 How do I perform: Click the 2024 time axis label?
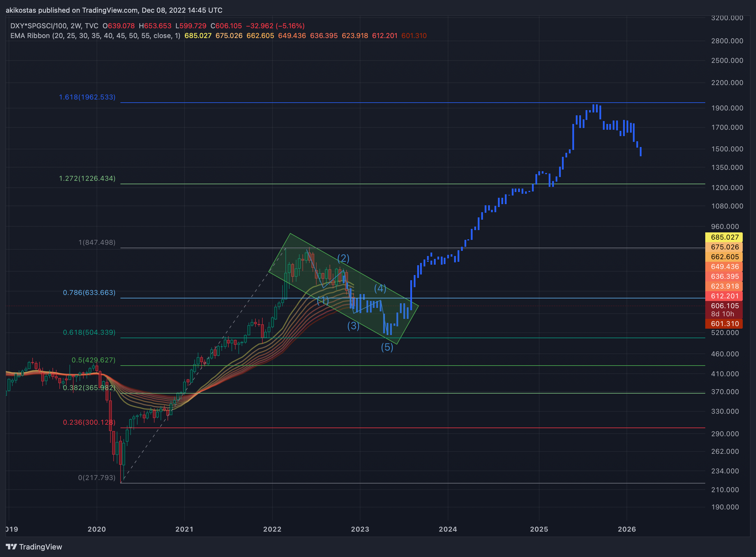[448, 529]
